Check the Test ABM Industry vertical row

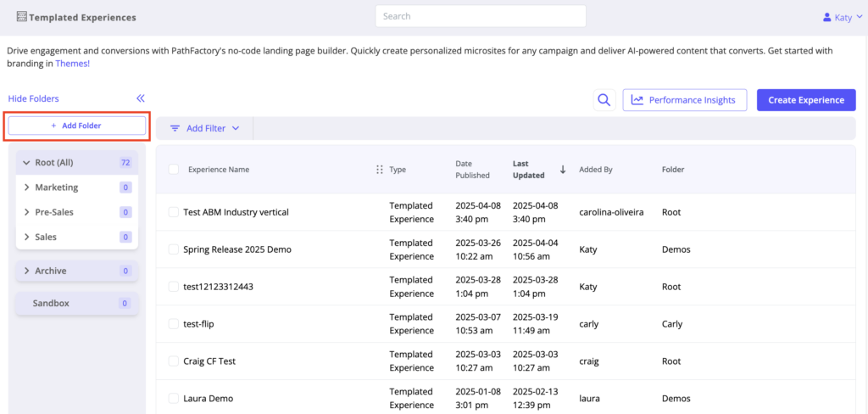click(174, 212)
